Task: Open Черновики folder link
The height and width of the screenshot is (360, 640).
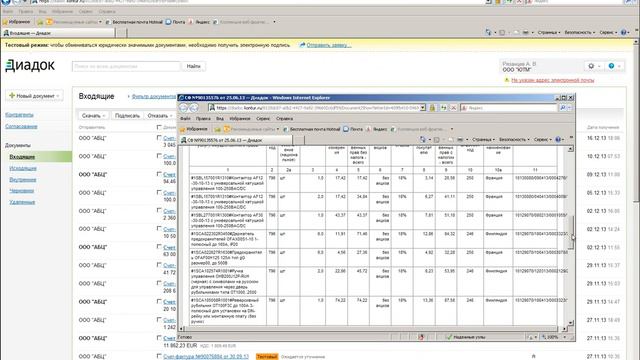Action: (22, 191)
